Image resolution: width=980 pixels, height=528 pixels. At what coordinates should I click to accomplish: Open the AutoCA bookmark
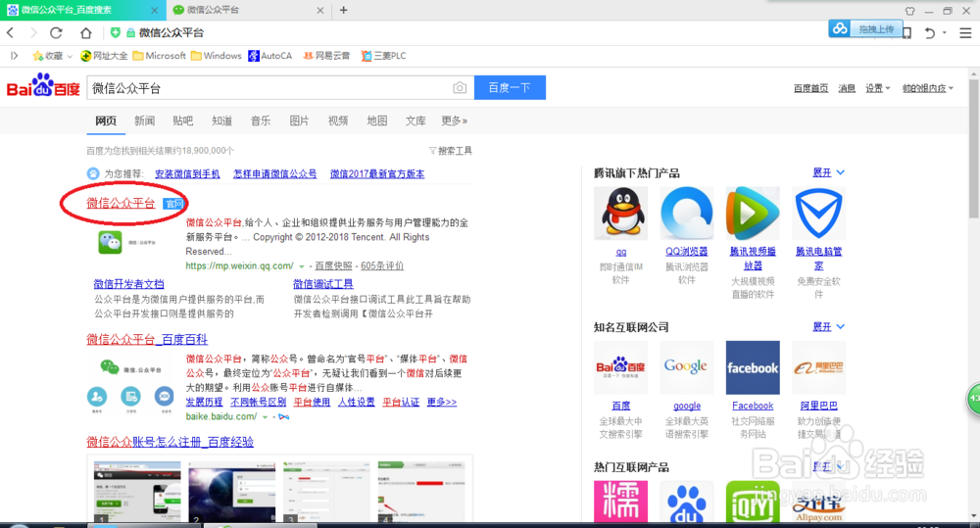(x=270, y=56)
